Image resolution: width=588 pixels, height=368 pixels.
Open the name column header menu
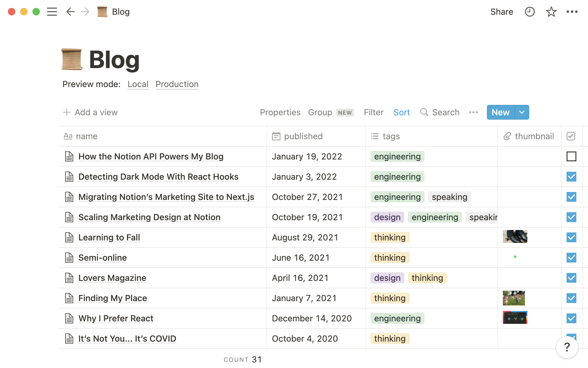pos(163,136)
